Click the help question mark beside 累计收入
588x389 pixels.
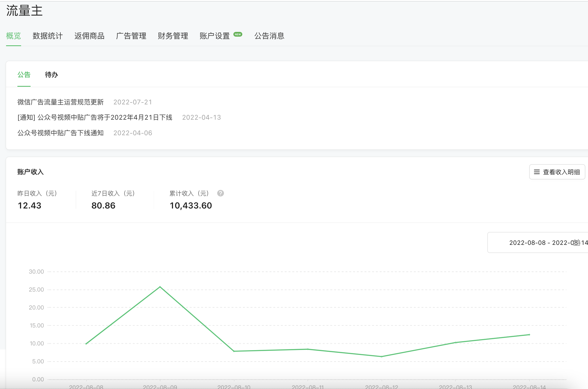pyautogui.click(x=220, y=193)
